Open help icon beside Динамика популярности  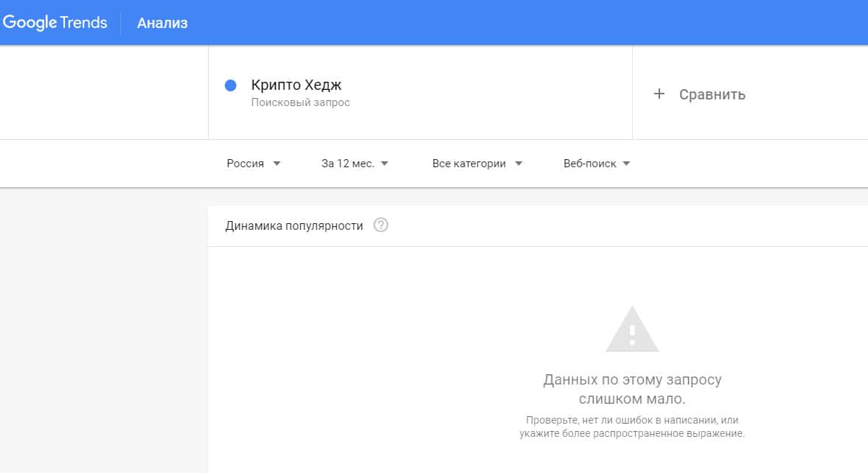point(381,225)
